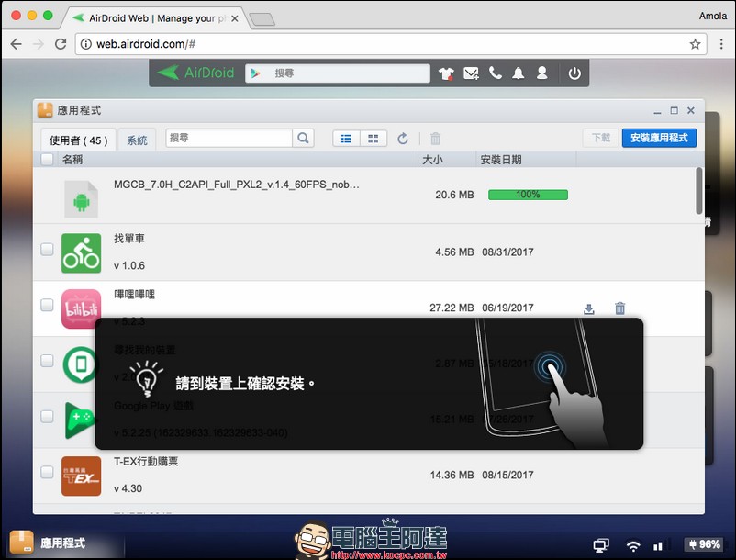736x560 pixels.
Task: Go back with browser back arrow
Action: coord(16,44)
